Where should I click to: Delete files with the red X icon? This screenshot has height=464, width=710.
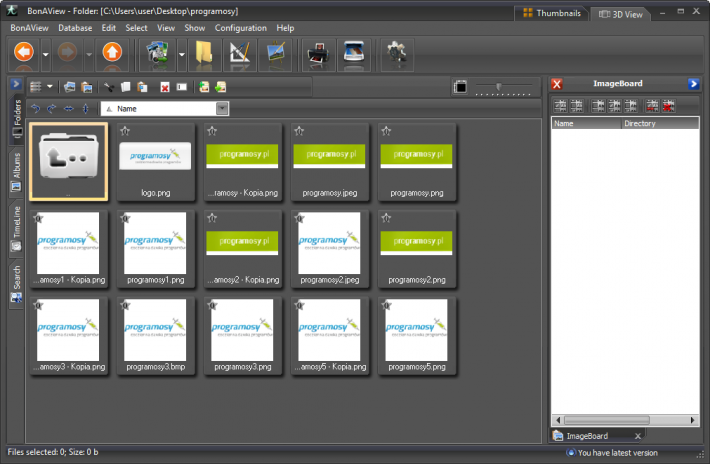click(165, 87)
